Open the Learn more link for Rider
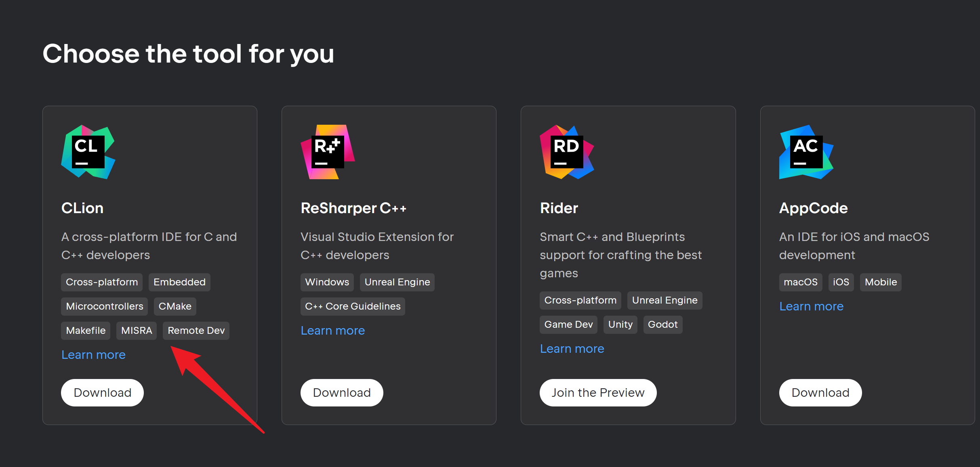Image resolution: width=980 pixels, height=467 pixels. tap(572, 349)
